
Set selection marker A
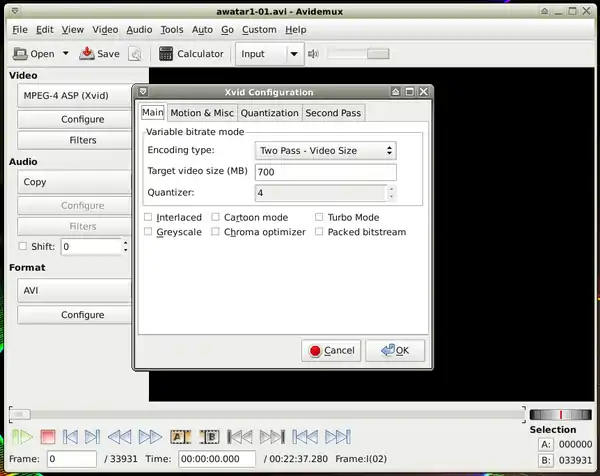pos(180,437)
